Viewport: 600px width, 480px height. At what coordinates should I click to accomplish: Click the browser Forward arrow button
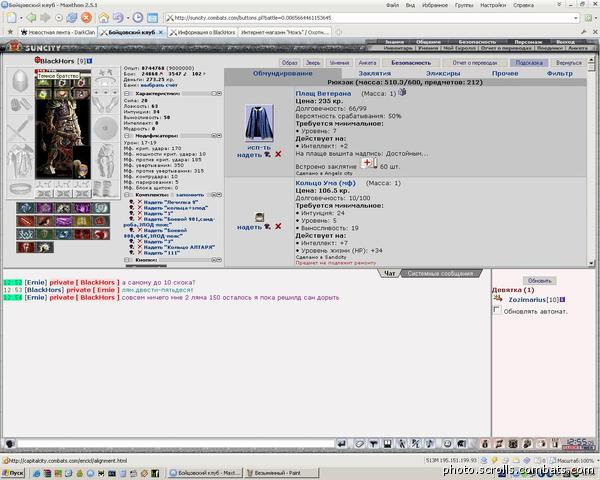pyautogui.click(x=45, y=18)
